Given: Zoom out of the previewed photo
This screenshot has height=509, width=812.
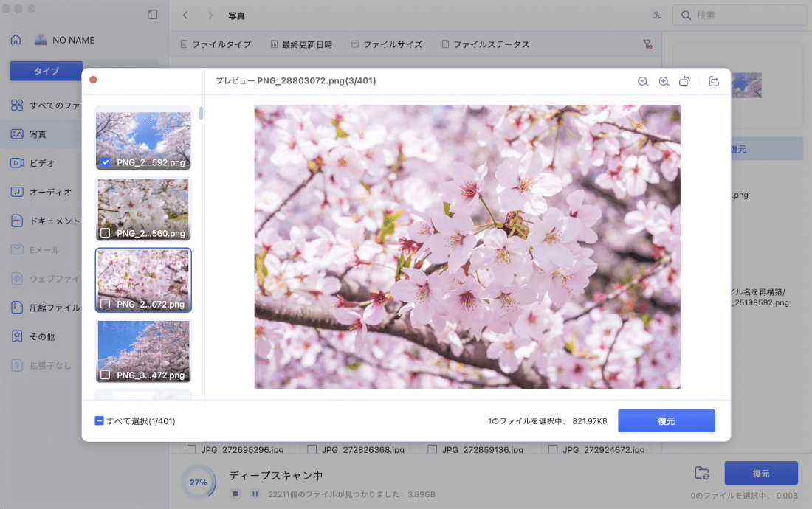Looking at the screenshot, I should pyautogui.click(x=643, y=82).
